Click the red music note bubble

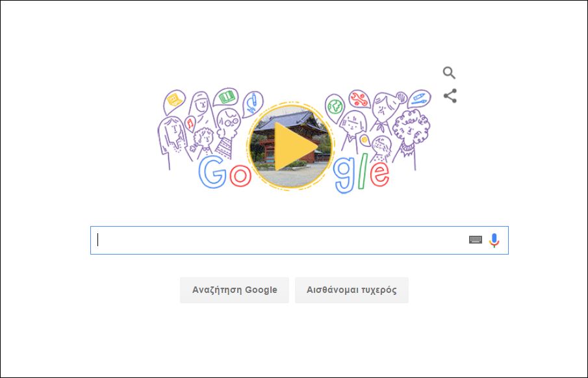190,123
